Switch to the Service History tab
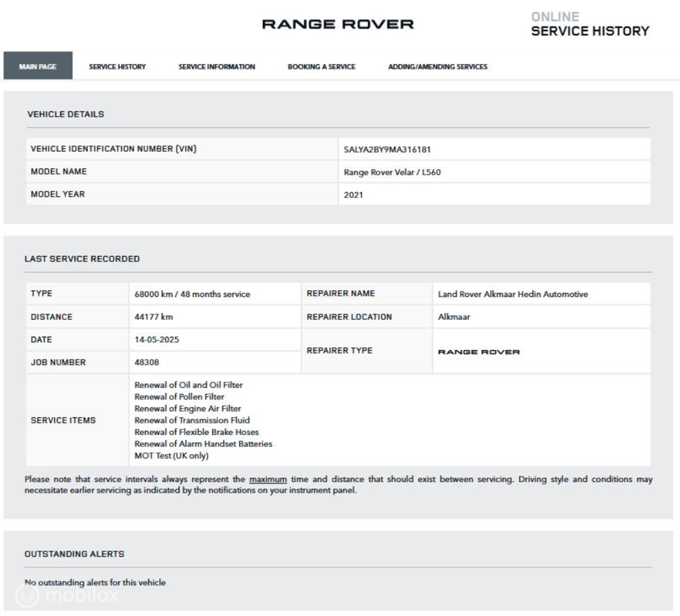This screenshot has height=616, width=680. point(117,67)
